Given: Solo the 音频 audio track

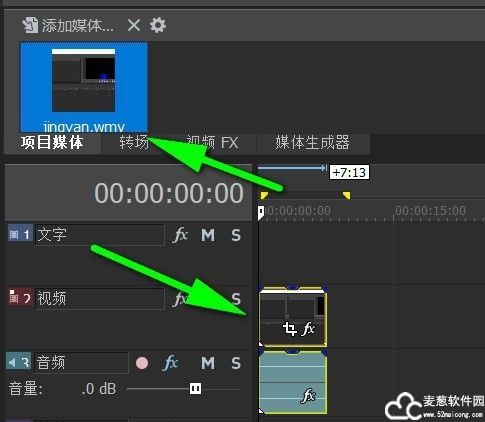Looking at the screenshot, I should 236,363.
